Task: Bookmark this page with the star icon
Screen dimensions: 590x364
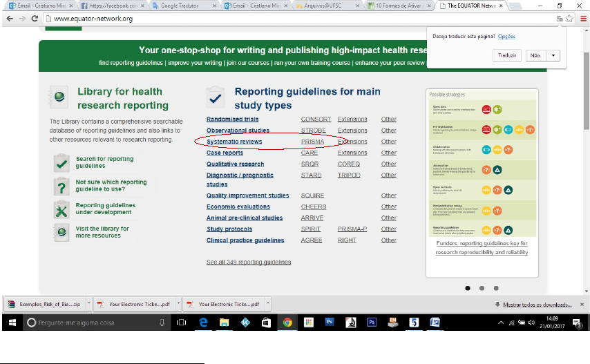Action: pyautogui.click(x=570, y=19)
